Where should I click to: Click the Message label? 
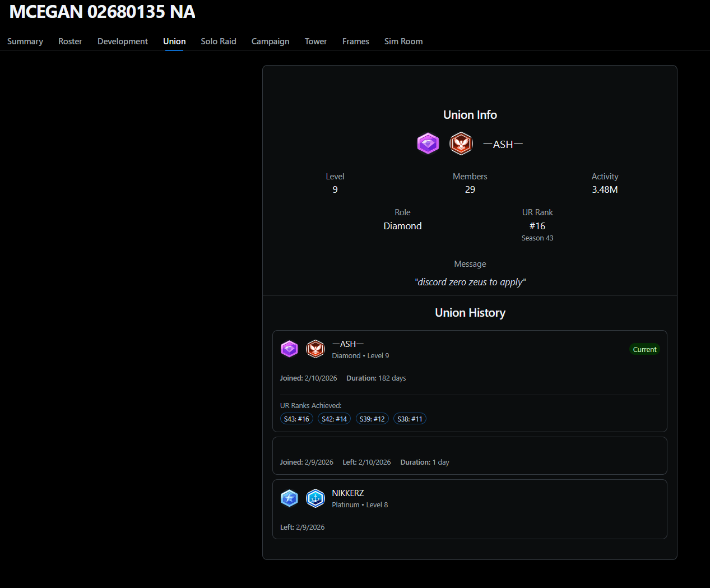(470, 264)
